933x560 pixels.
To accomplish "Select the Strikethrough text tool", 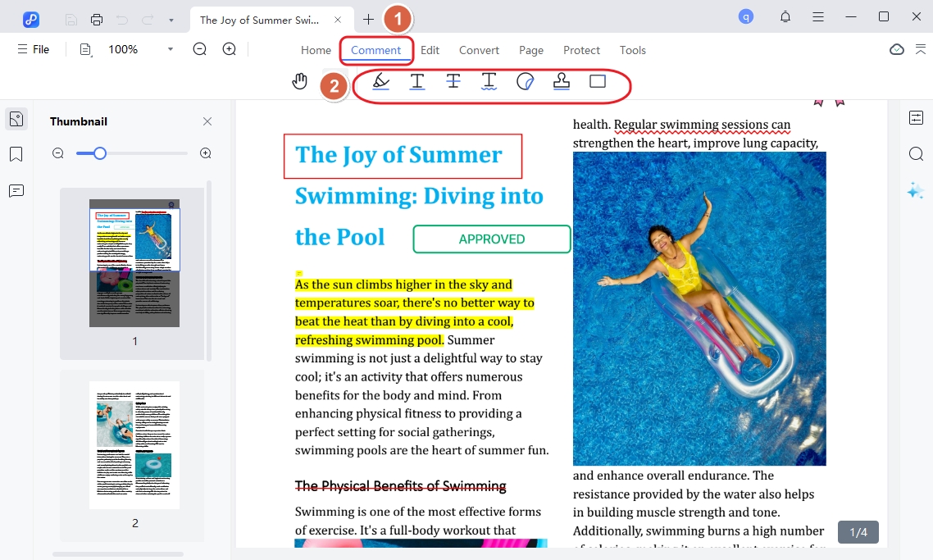I will pos(453,81).
